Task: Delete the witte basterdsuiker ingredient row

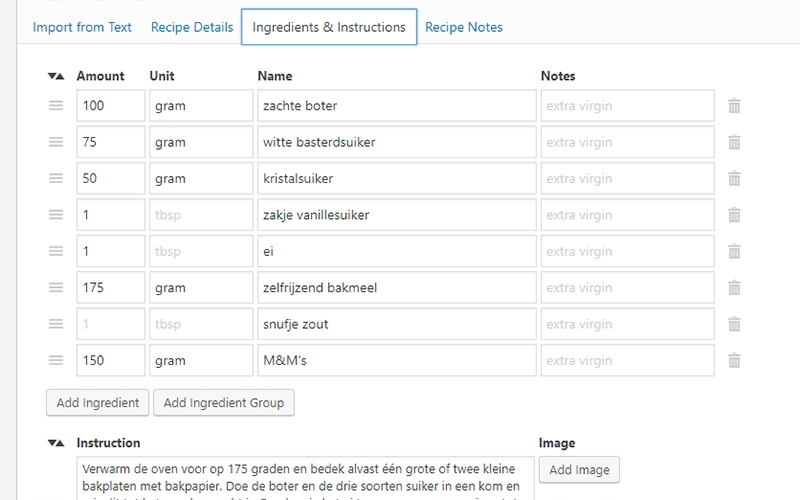Action: pyautogui.click(x=734, y=142)
